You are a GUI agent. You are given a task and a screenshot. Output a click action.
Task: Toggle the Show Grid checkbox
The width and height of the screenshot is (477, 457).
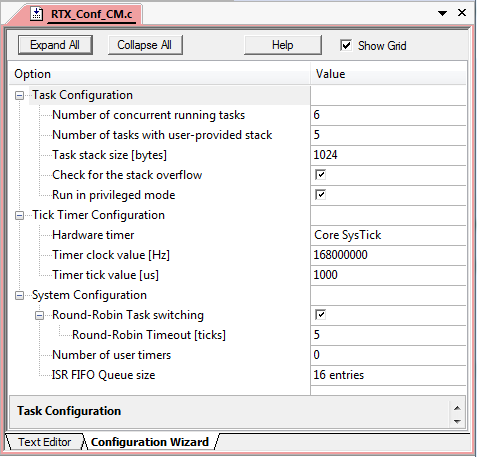tap(346, 45)
